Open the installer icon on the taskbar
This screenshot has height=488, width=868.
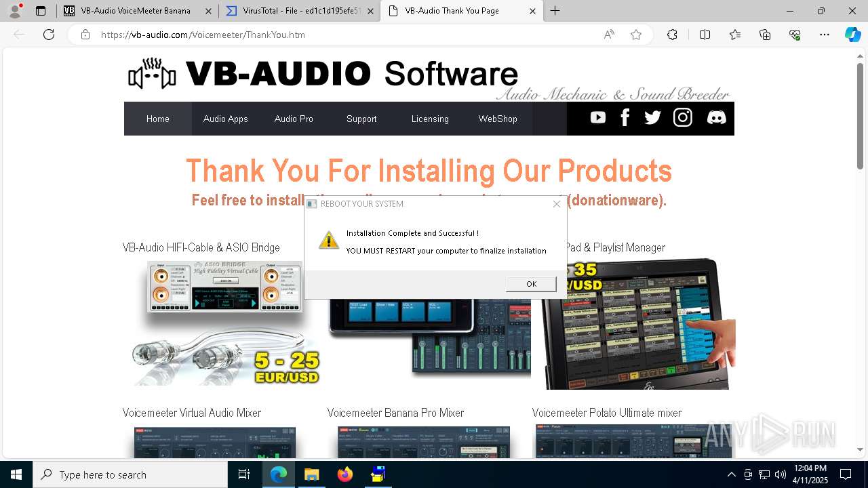pyautogui.click(x=378, y=474)
